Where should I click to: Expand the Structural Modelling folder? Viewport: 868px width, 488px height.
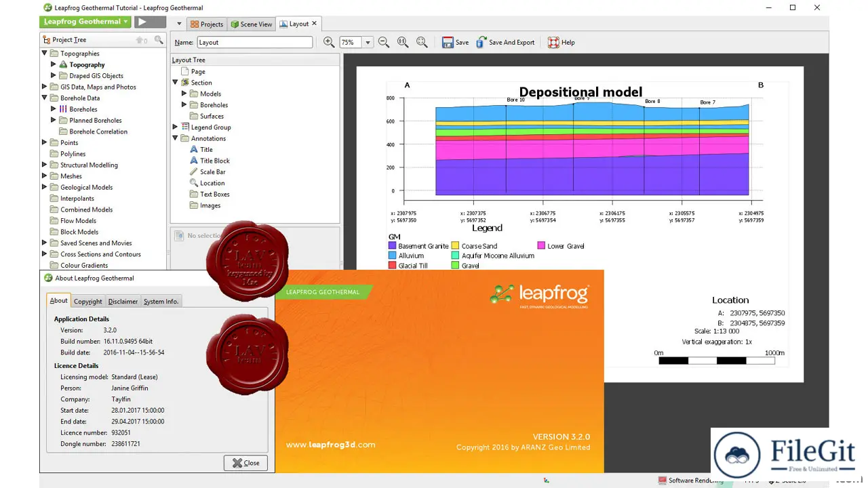[x=45, y=165]
